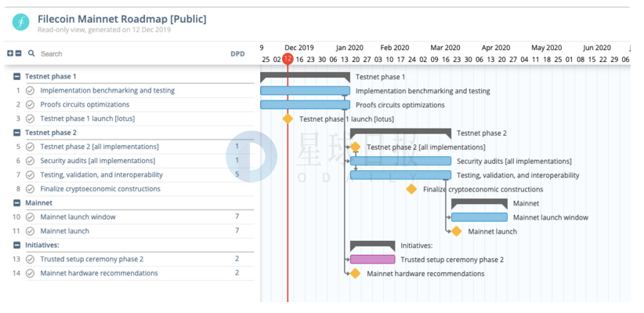Click the search magnifier icon
Image resolution: width=644 pixels, height=313 pixels.
[31, 53]
